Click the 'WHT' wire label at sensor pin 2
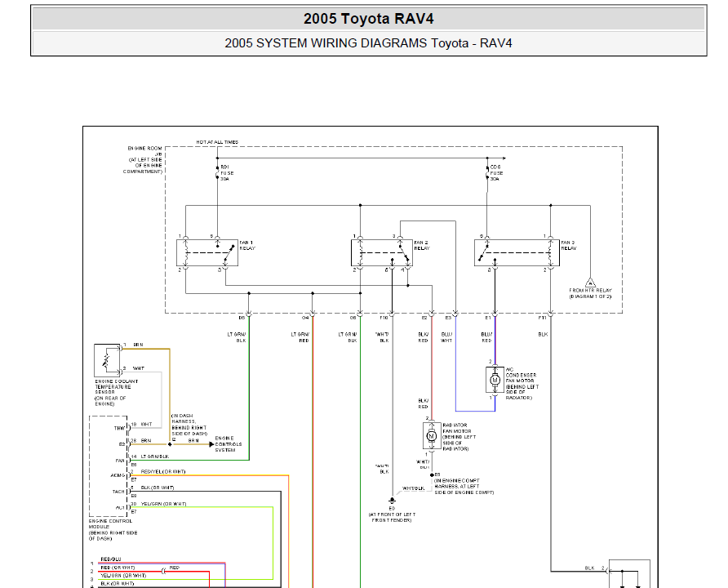The height and width of the screenshot is (588, 728). 139,368
